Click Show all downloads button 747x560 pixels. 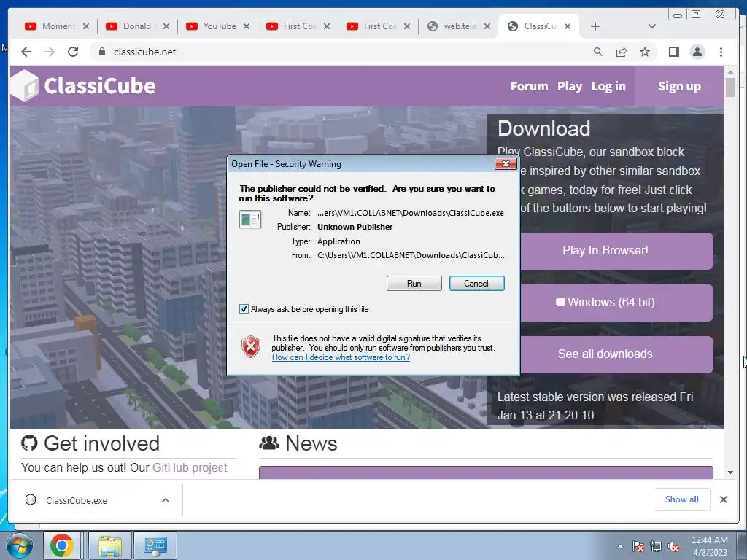click(682, 499)
